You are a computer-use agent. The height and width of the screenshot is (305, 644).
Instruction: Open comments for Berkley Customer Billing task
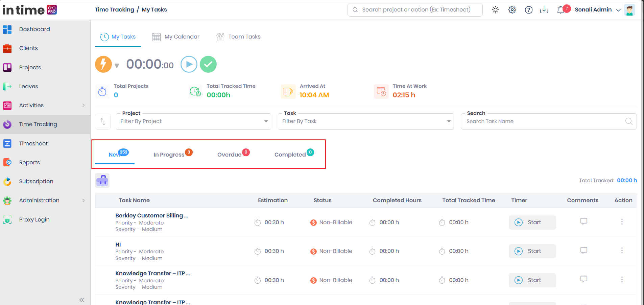584,221
